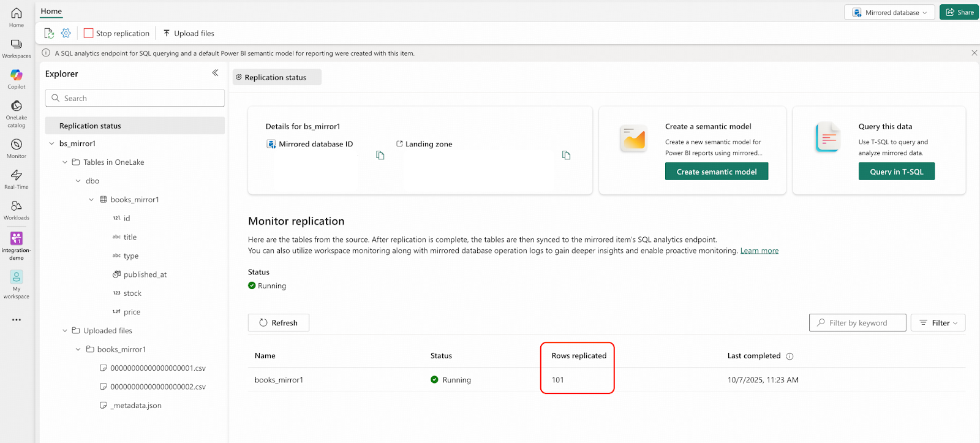Click the settings gear icon in toolbar
Screen dimensions: 980x443
coord(66,33)
